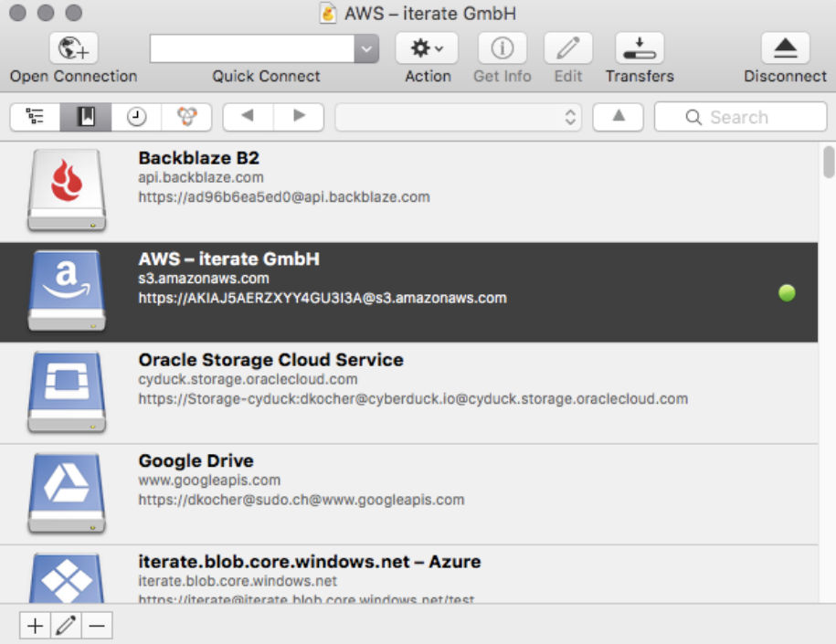Navigate back with the left arrow

[248, 117]
